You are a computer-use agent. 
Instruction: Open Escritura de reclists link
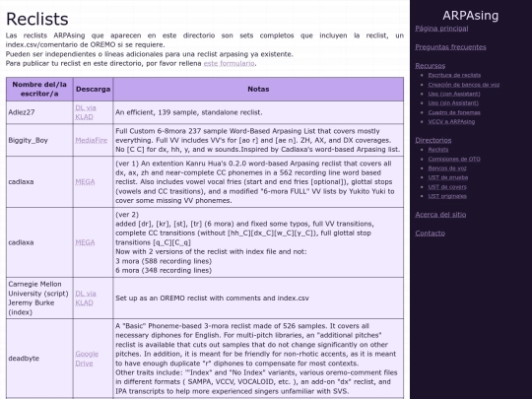pyautogui.click(x=454, y=75)
